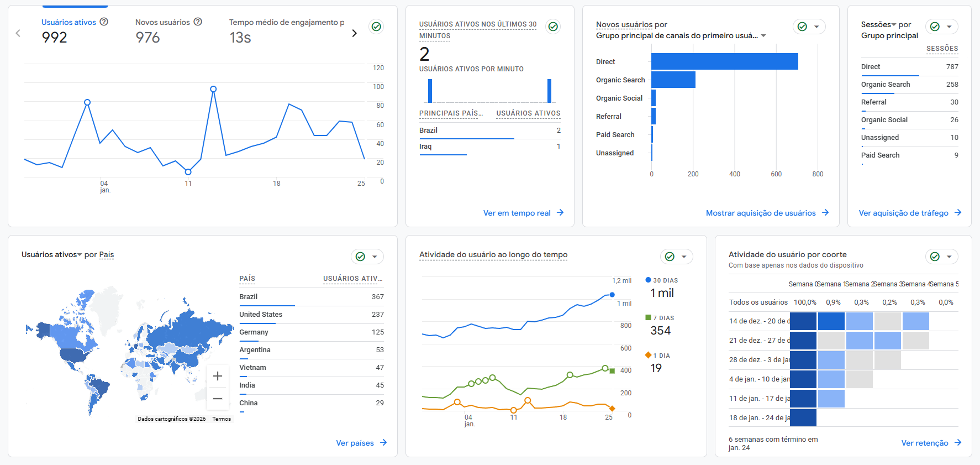Expand the first user channel group dropdown

tap(763, 36)
